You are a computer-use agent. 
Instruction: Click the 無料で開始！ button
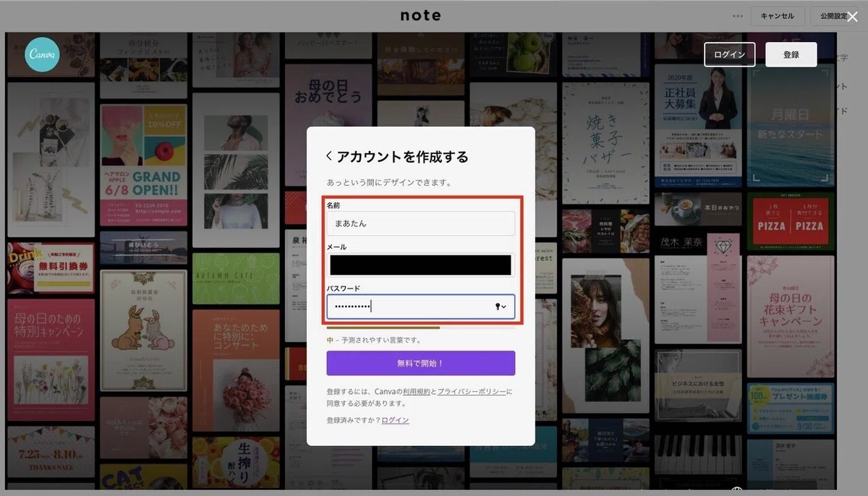(x=420, y=363)
